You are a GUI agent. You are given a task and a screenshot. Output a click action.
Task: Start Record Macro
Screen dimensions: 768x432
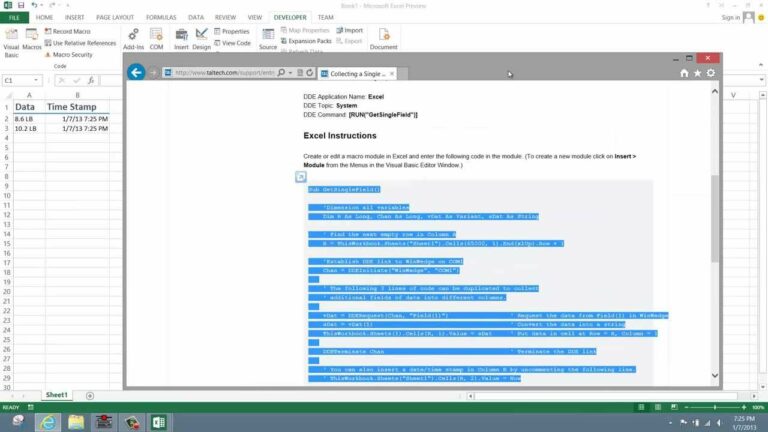[77, 31]
